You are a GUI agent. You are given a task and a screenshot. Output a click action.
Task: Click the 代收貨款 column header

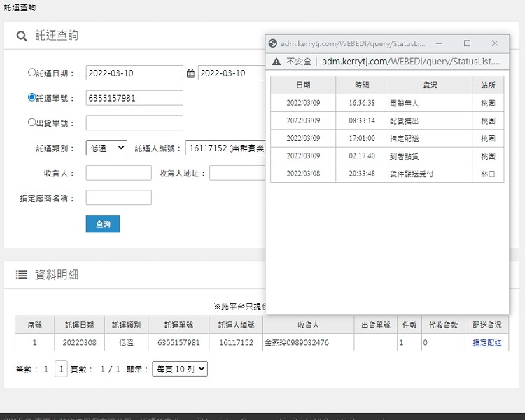[x=443, y=325]
